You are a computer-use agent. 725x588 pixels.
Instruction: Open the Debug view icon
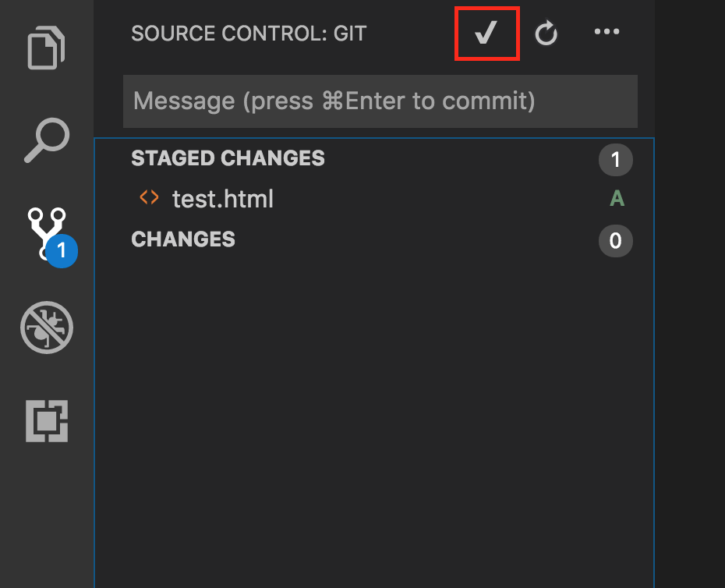click(47, 328)
